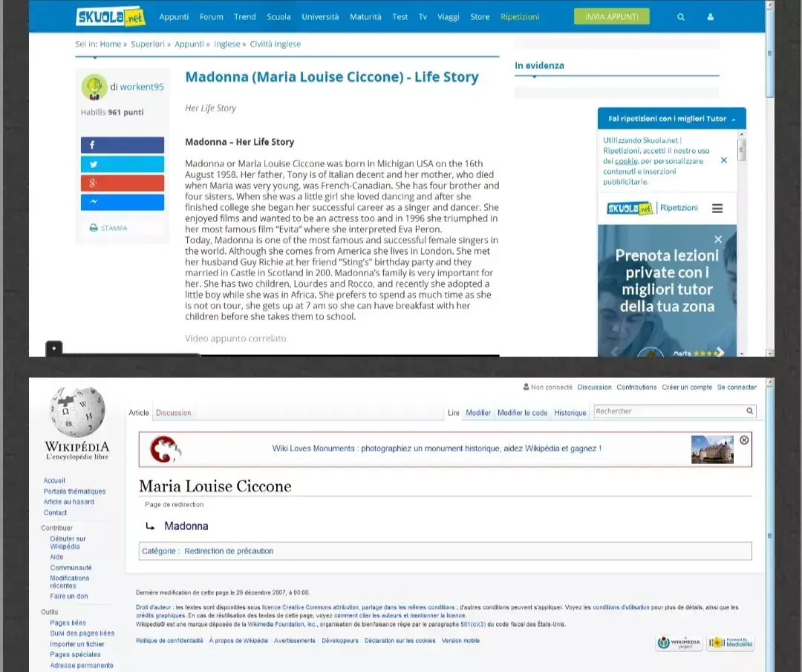Go to Civiltà inglese breadcrumb

click(276, 44)
